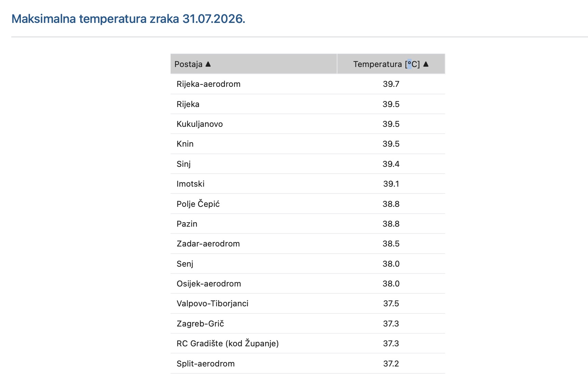Viewport: 588px width, 374px height.
Task: Select the Knin row
Action: coord(308,144)
